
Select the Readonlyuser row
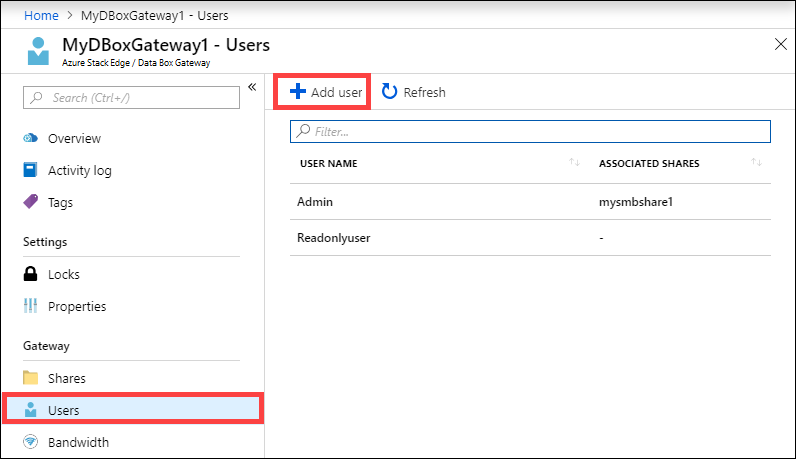click(x=530, y=238)
